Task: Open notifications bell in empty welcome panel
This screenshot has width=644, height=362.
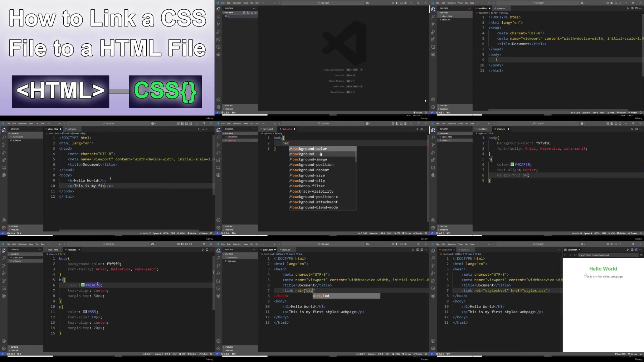Action: (x=426, y=112)
